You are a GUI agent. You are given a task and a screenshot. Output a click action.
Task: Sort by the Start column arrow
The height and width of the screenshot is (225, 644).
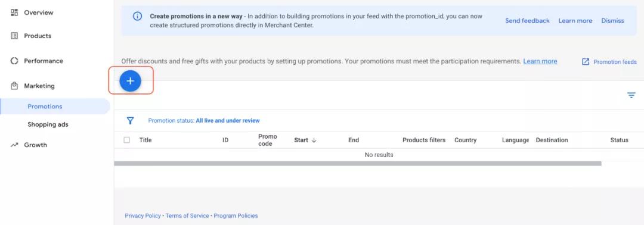[314, 140]
